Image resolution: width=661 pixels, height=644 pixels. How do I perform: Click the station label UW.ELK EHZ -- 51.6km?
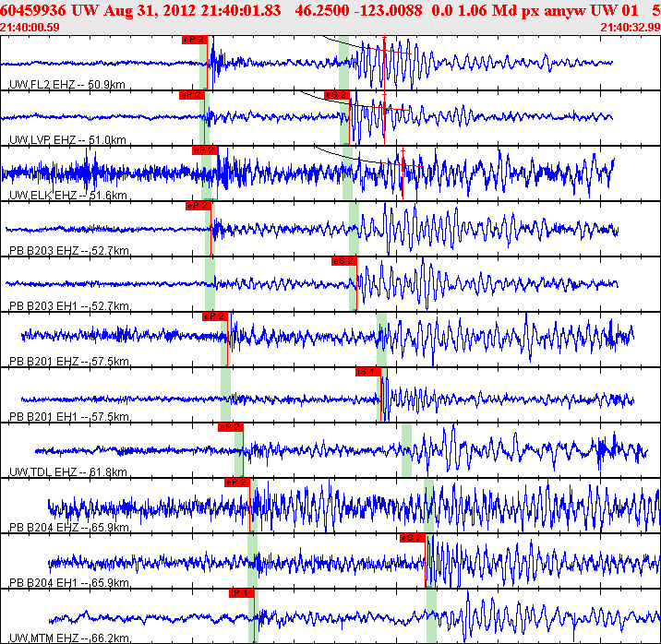68,196
